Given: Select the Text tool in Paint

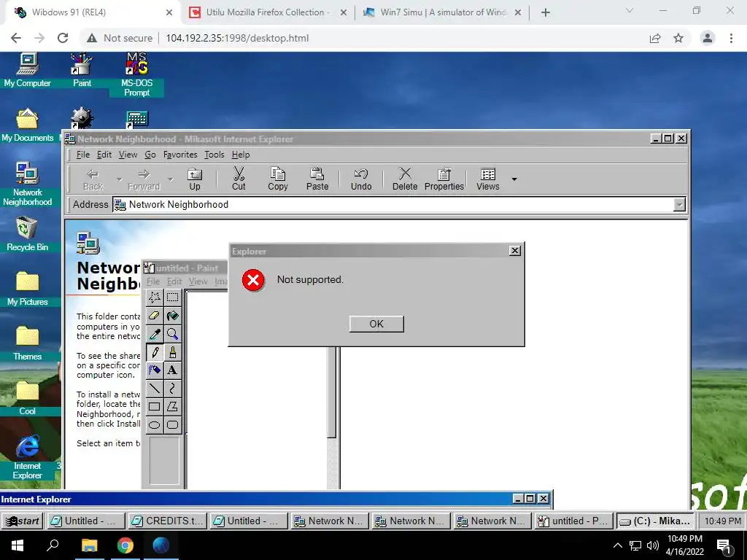Looking at the screenshot, I should (172, 370).
